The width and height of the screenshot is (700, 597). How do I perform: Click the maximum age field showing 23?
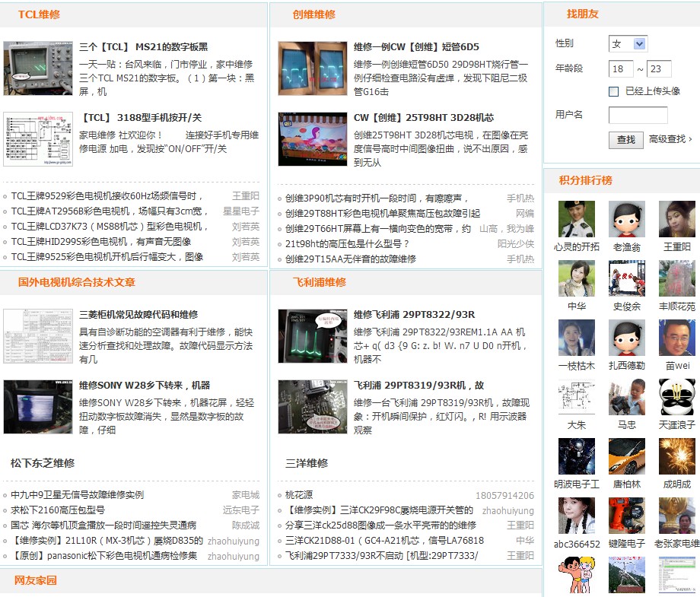coord(659,68)
